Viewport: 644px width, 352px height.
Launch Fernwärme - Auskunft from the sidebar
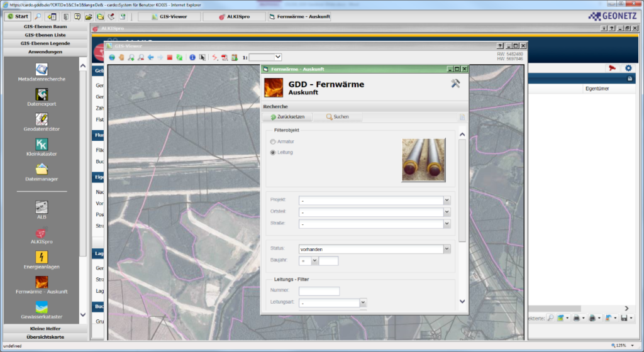point(42,282)
